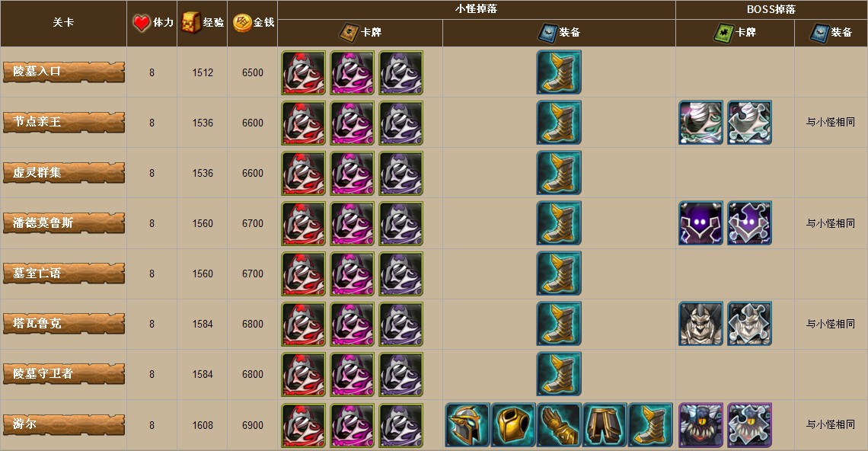Select the brown leg armor pants icon
868x451 pixels.
coord(605,425)
